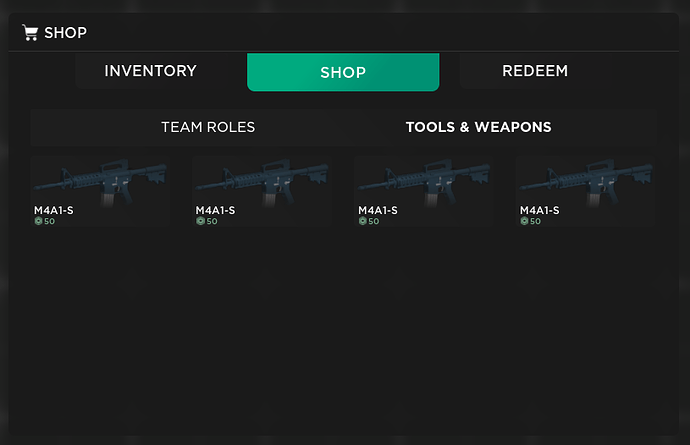
Task: Click the first M4A1-S name label
Action: tap(54, 210)
